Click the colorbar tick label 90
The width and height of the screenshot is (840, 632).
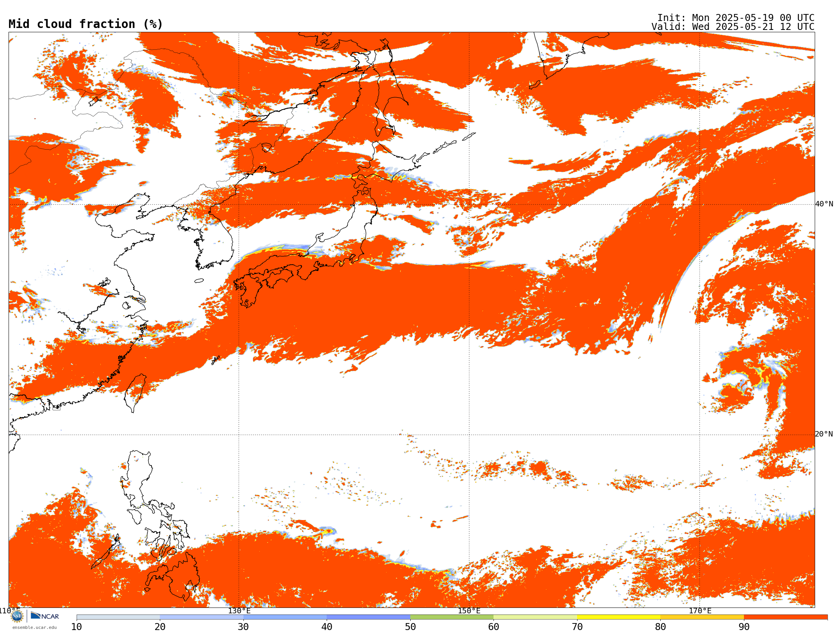point(744,627)
